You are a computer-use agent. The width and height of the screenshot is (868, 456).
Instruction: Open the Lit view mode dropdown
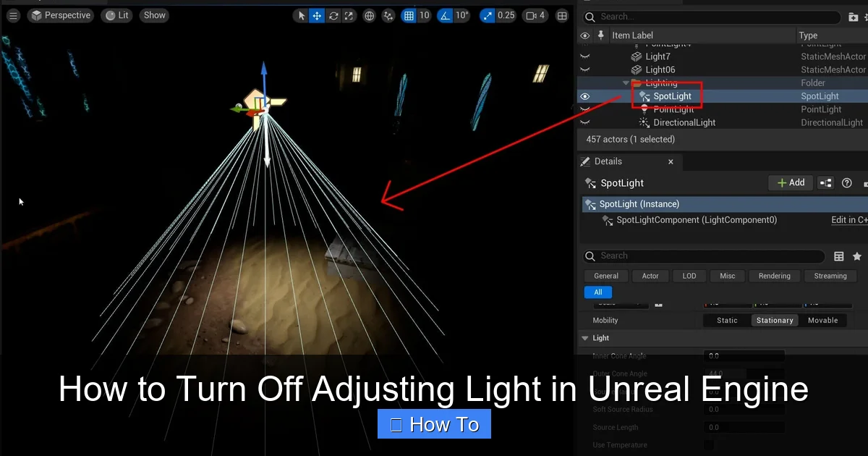(x=116, y=14)
